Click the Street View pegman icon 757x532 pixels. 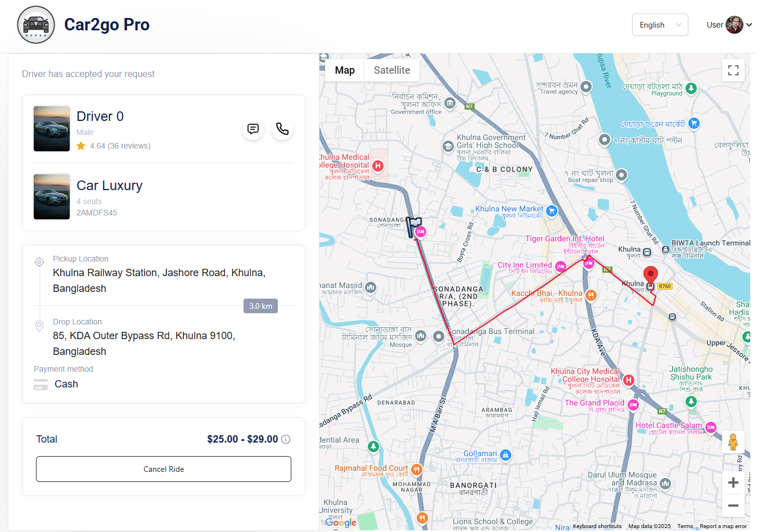coord(733,442)
